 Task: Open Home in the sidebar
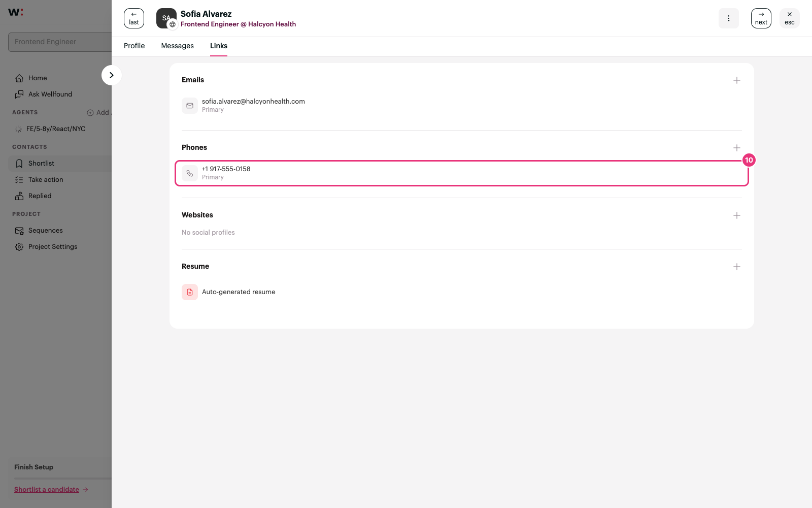pyautogui.click(x=38, y=78)
